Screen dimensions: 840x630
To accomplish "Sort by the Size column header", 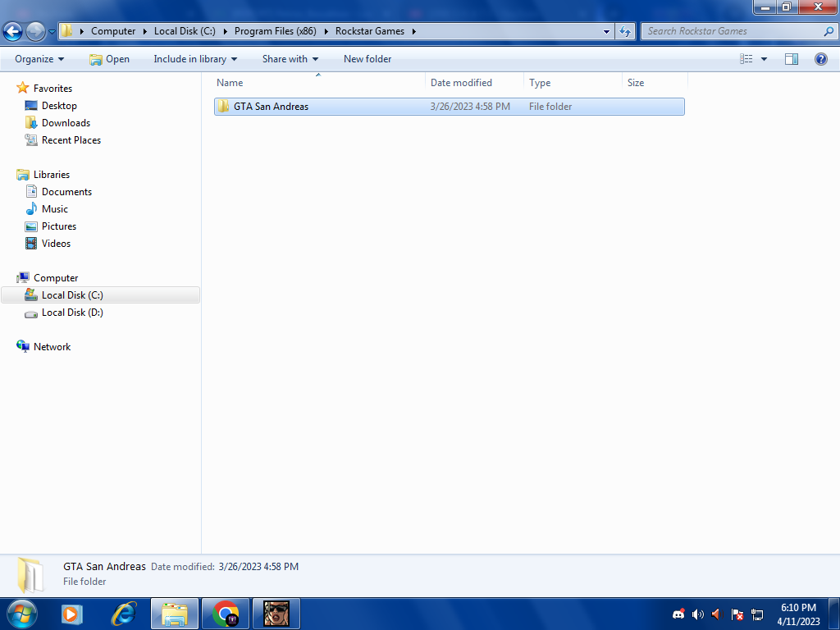I will tap(655, 83).
